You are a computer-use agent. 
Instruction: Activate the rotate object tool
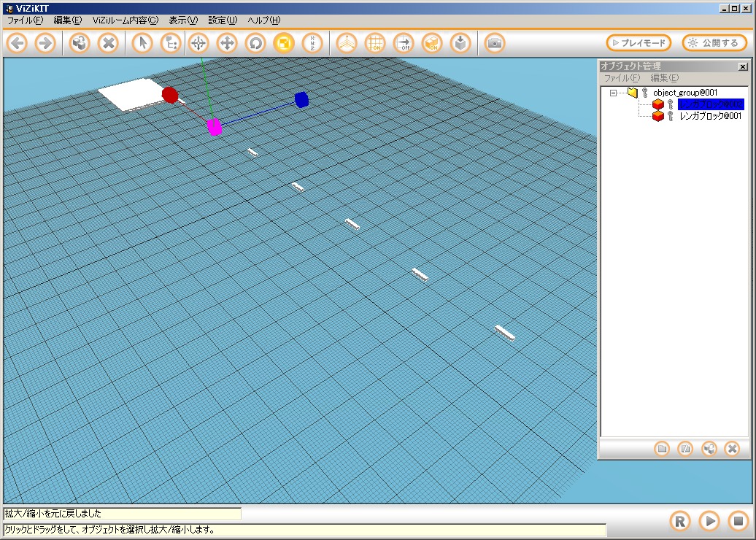click(x=255, y=43)
